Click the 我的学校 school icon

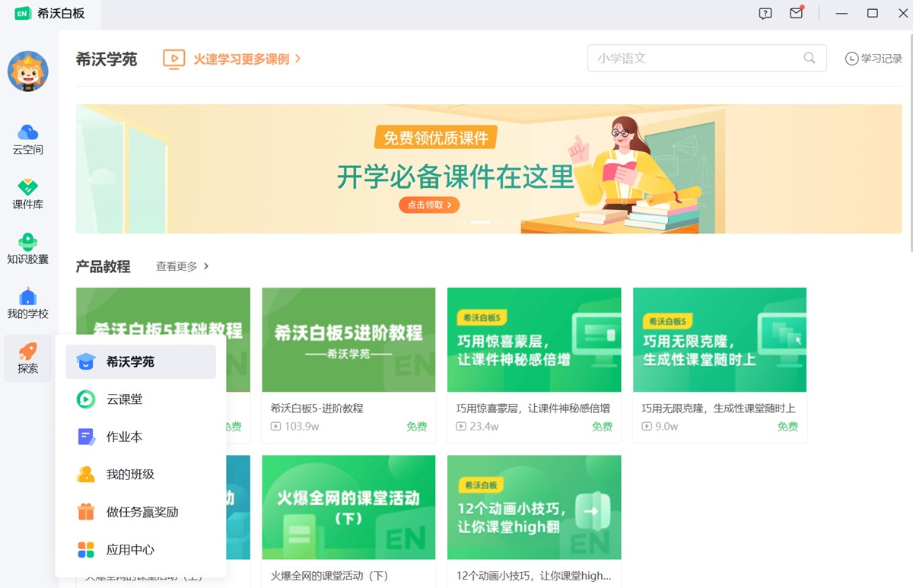click(27, 300)
